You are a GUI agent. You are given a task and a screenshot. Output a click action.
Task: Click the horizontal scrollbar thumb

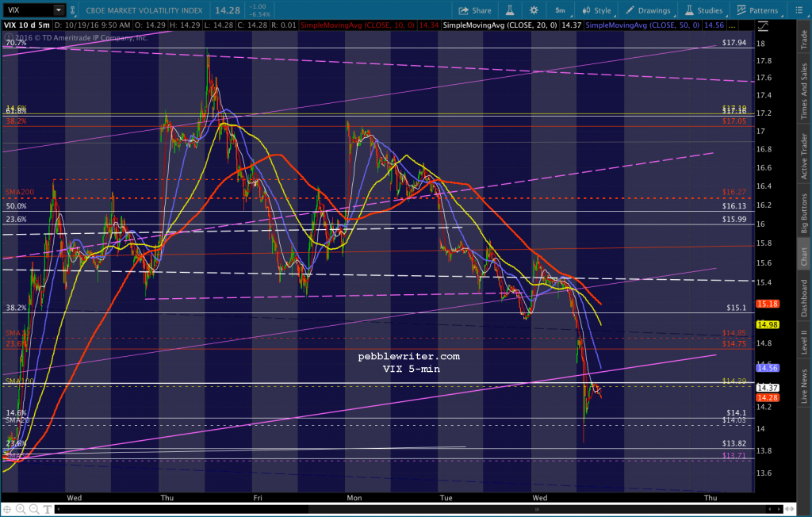[537, 509]
